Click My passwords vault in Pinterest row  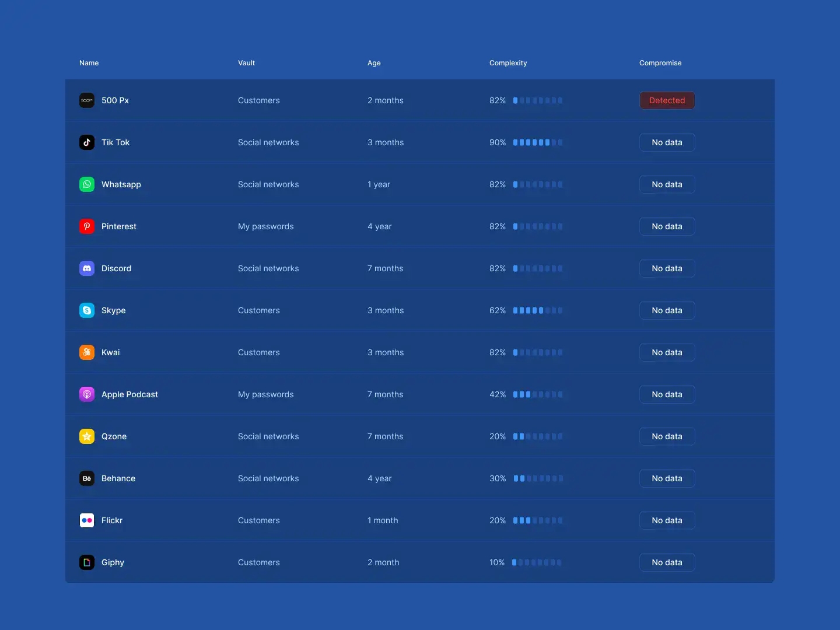pyautogui.click(x=266, y=226)
